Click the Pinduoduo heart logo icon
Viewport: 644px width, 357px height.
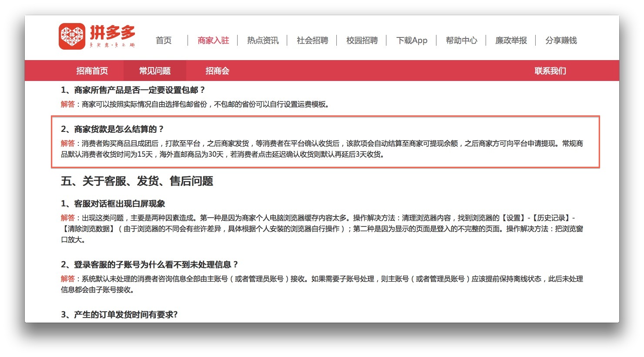[72, 36]
